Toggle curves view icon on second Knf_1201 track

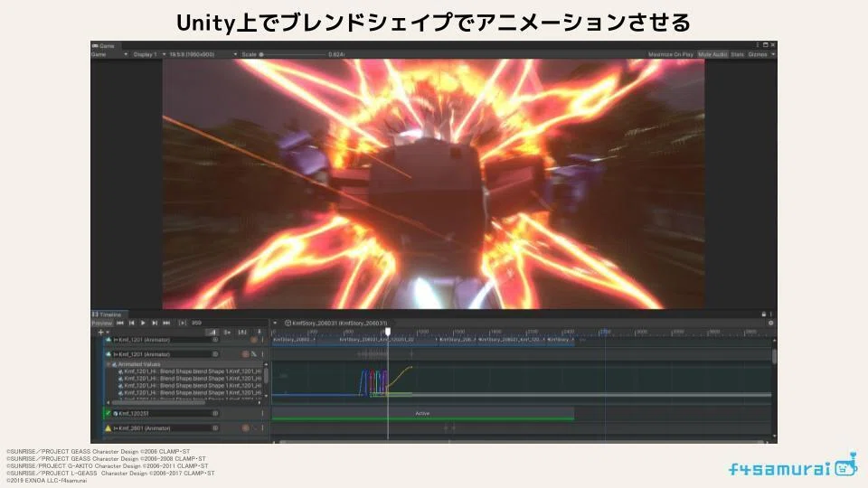[254, 354]
